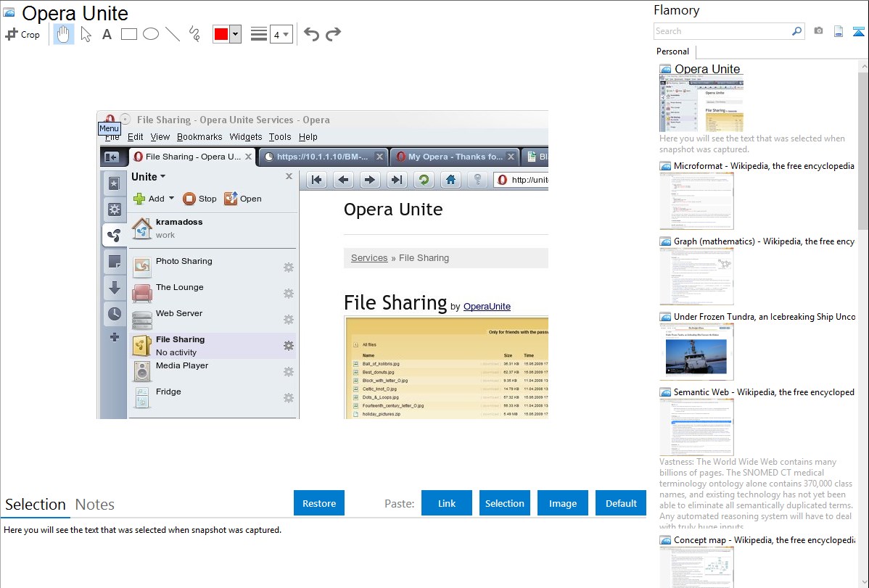This screenshot has height=588, width=869.
Task: Click the Opera forward arrow button
Action: tap(370, 180)
